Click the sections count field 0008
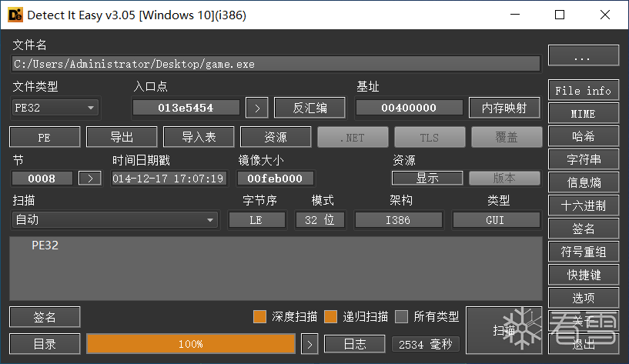Viewport: 629px width, 364px height. pos(42,179)
